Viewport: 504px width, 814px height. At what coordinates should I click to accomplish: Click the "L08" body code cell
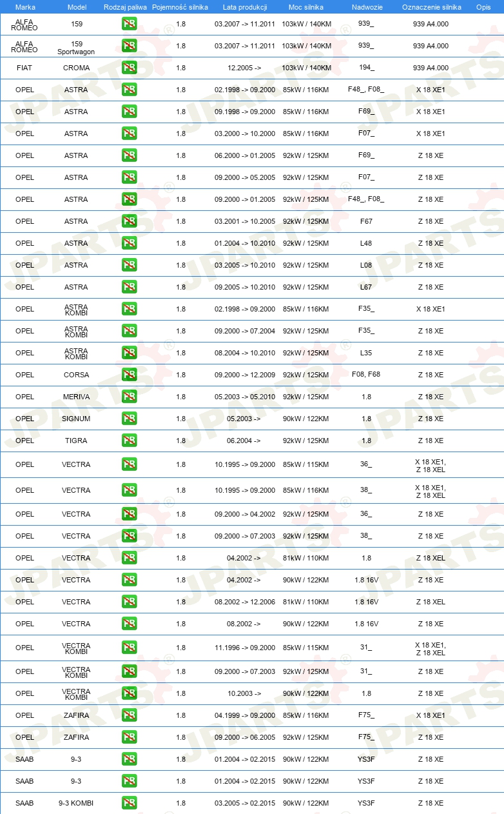[366, 265]
